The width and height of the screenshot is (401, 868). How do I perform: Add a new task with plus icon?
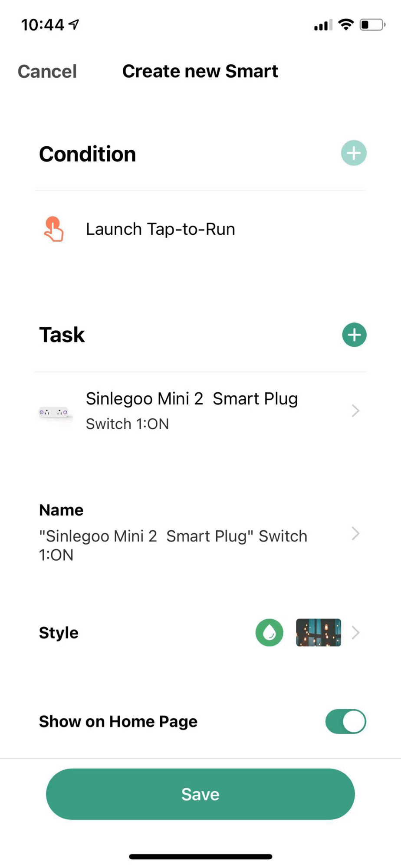(x=354, y=335)
